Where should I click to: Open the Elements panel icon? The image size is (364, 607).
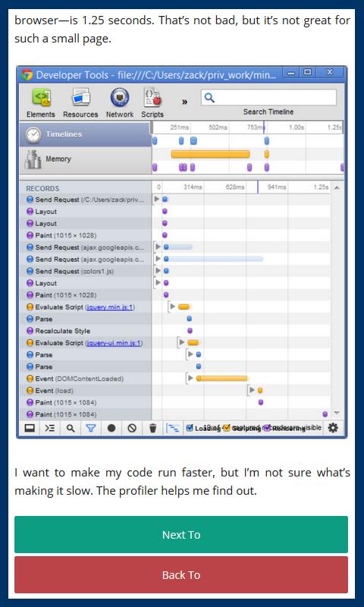pyautogui.click(x=41, y=98)
